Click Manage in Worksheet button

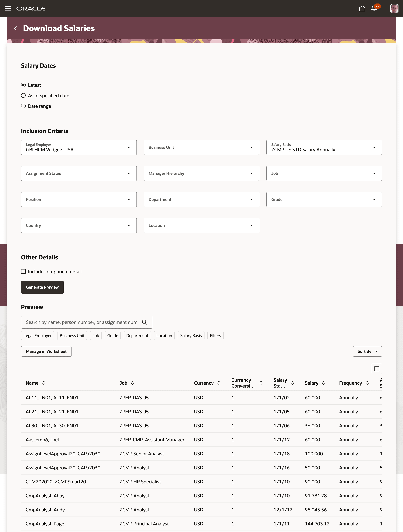coord(46,351)
